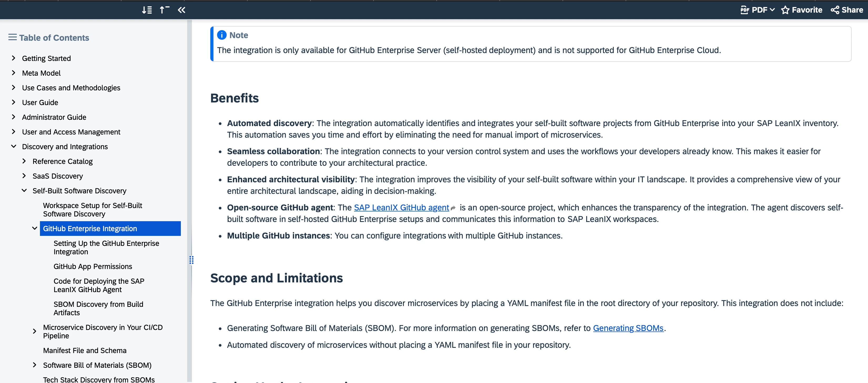Open SBOM Discovery from Build Artifacts
868x383 pixels.
[98, 308]
